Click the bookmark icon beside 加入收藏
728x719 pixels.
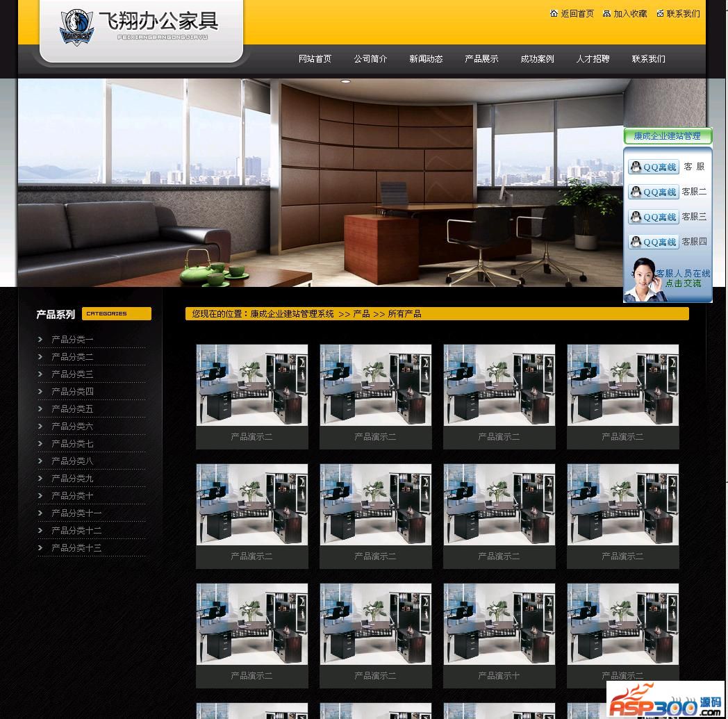click(x=606, y=13)
